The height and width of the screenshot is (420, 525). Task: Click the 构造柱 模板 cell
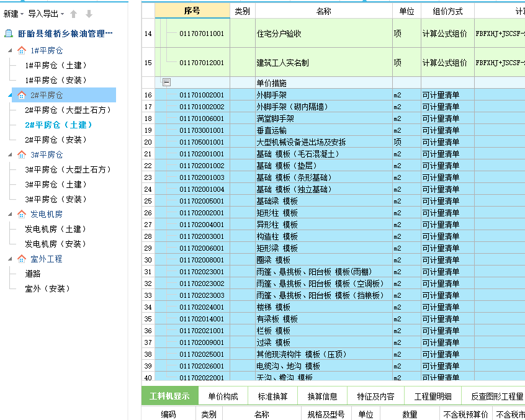point(324,236)
